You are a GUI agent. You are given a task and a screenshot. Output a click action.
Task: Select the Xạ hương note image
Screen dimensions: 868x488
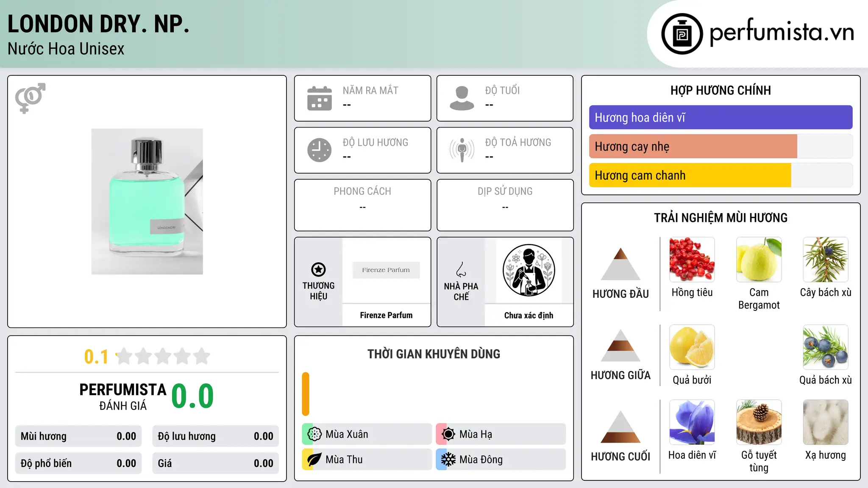click(x=826, y=422)
